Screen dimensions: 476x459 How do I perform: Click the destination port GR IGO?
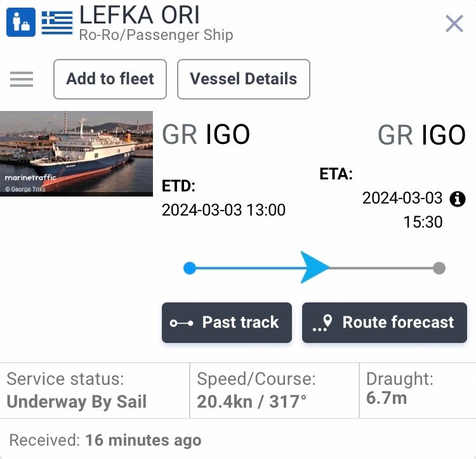(x=421, y=134)
